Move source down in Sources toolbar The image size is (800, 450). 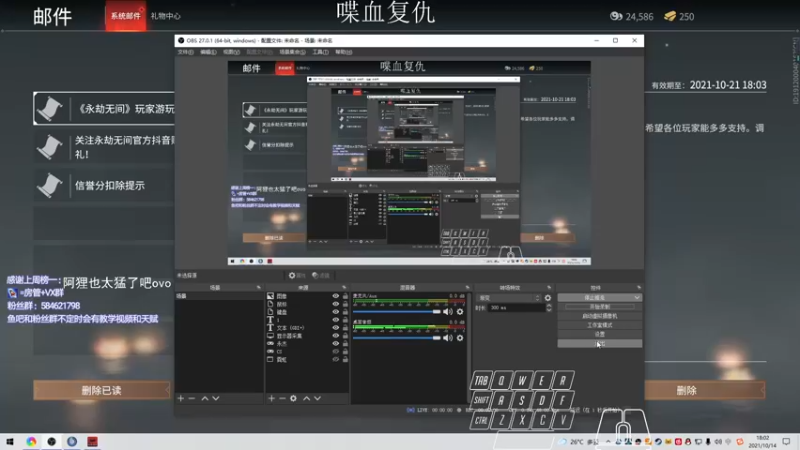tap(317, 398)
